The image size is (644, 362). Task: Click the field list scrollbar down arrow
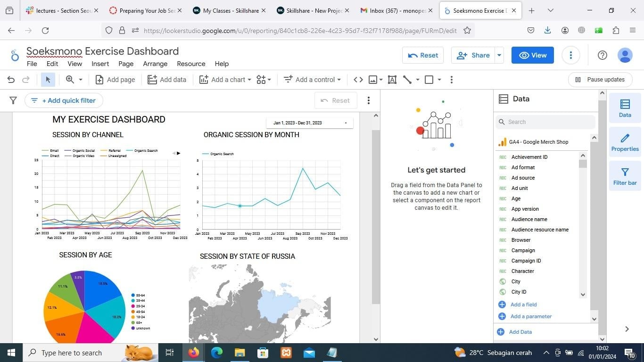coord(583,295)
